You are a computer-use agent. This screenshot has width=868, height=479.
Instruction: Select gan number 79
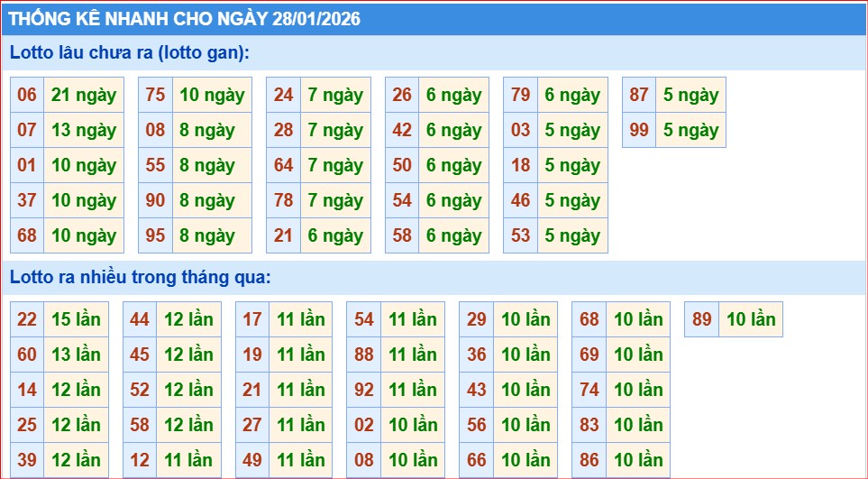(520, 95)
